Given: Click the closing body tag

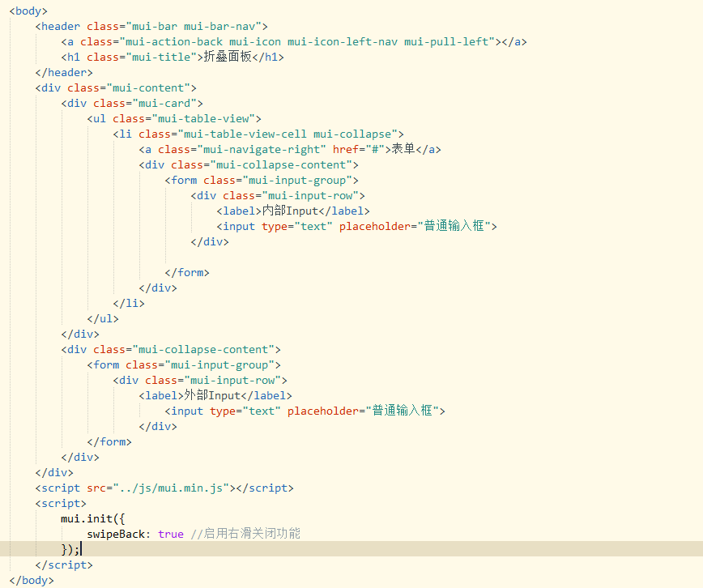Looking at the screenshot, I should tap(32, 581).
